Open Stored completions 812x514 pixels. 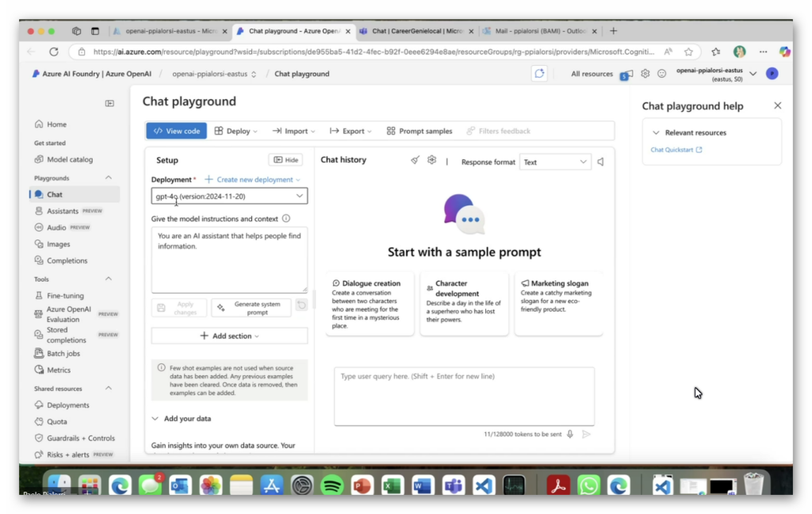coord(67,335)
